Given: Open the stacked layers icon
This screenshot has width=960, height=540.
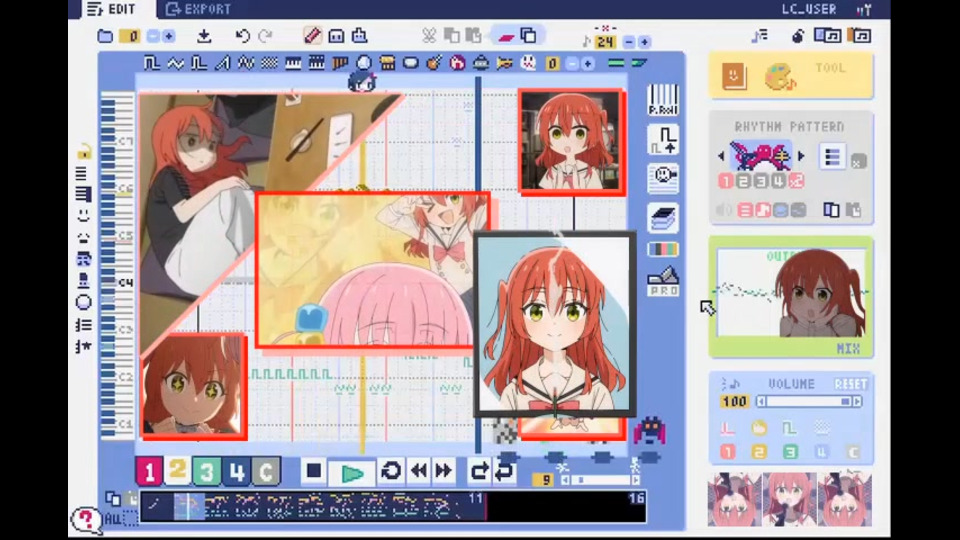Looking at the screenshot, I should 663,218.
